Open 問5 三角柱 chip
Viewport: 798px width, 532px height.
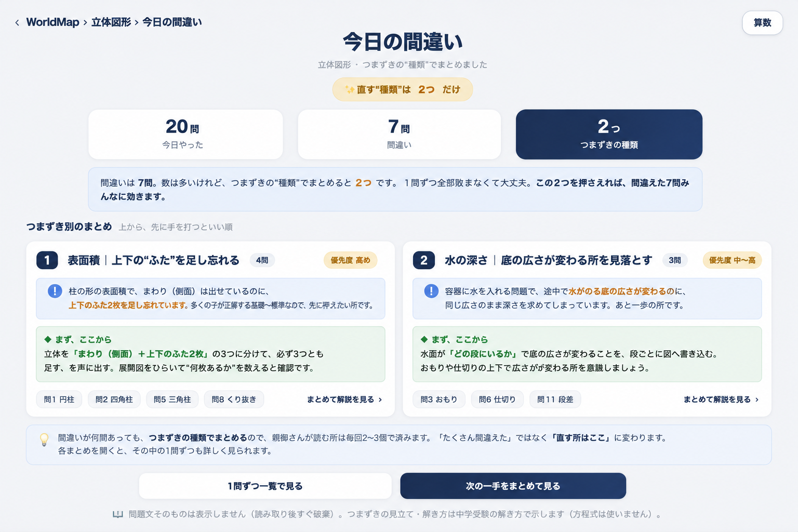click(x=172, y=400)
